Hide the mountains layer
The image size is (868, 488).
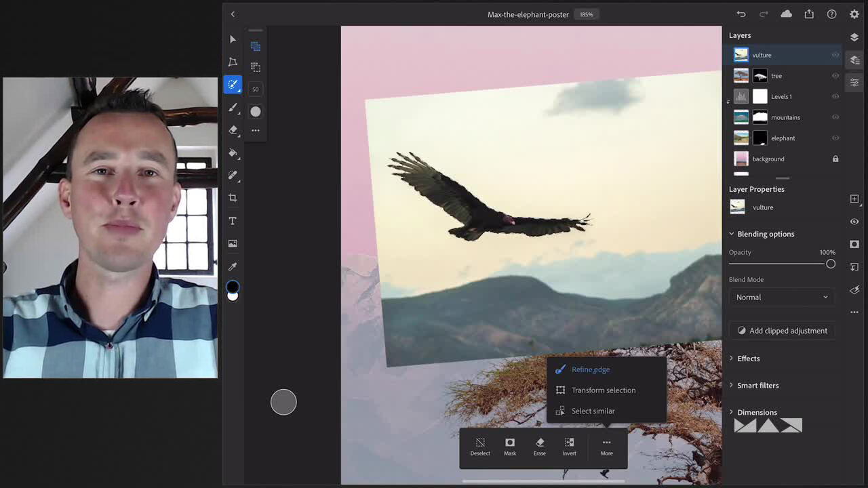click(835, 117)
